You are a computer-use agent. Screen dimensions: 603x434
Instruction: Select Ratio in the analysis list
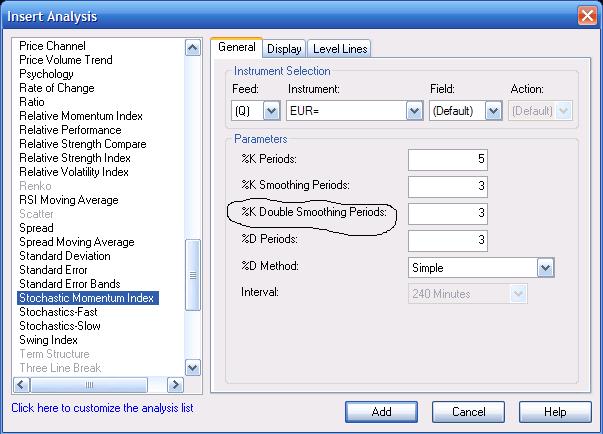pyautogui.click(x=32, y=102)
